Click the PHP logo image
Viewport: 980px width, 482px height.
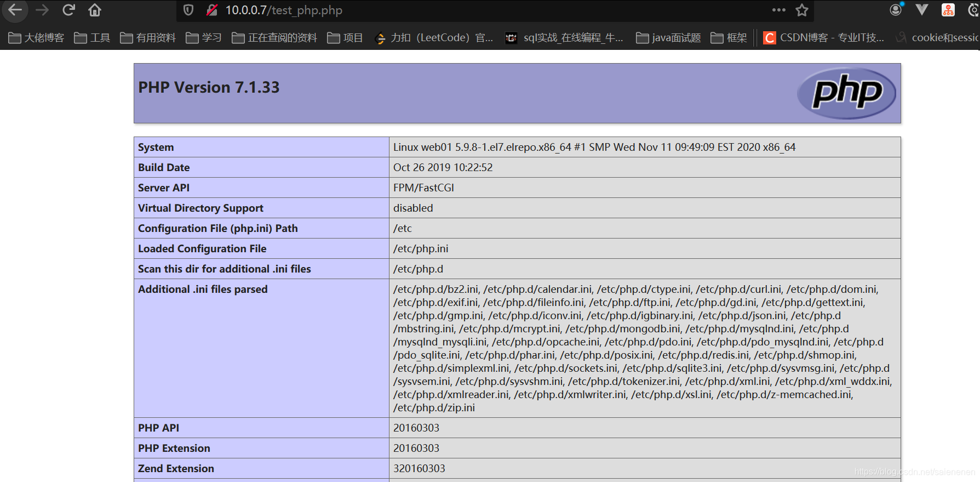846,93
